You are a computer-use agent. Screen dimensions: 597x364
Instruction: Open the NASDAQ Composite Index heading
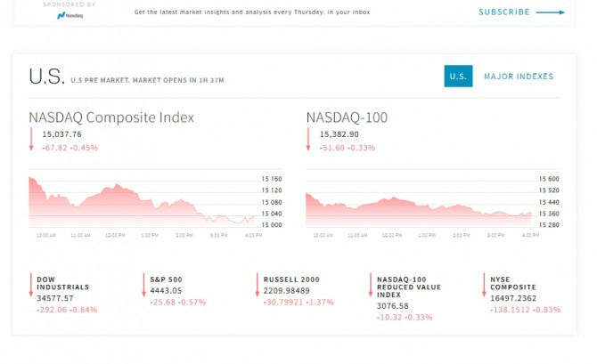(x=111, y=117)
